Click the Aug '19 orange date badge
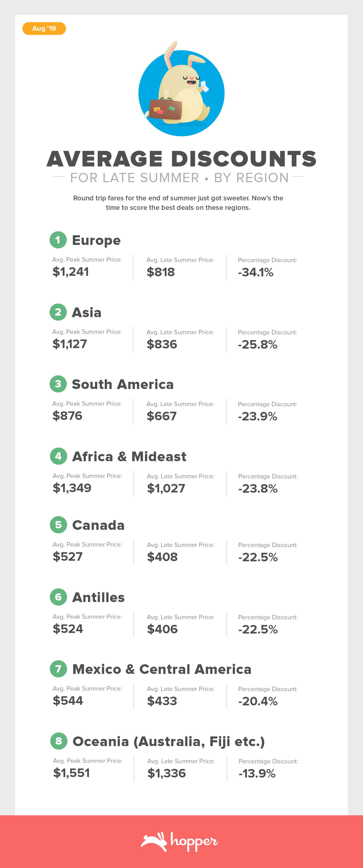This screenshot has height=868, width=363. pyautogui.click(x=44, y=29)
